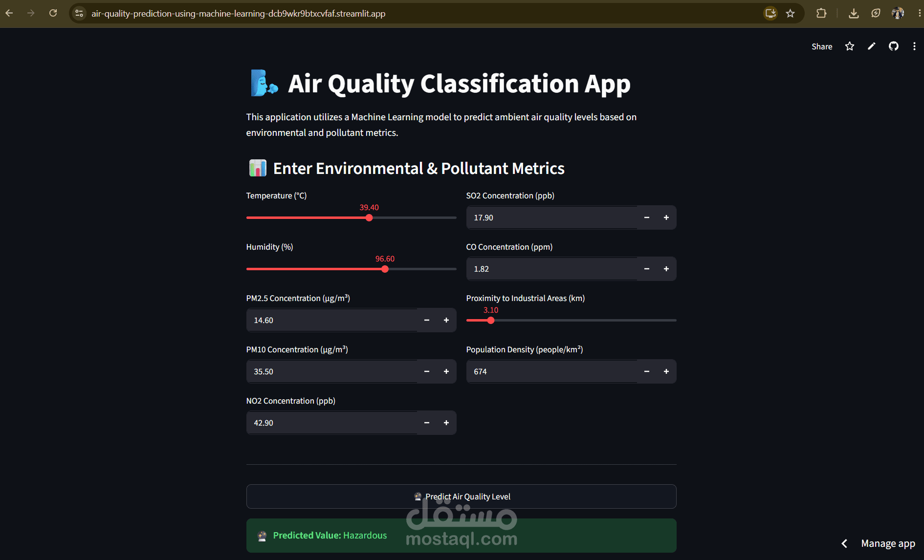924x560 pixels.
Task: Bookmark this page with the star icon
Action: coord(790,13)
